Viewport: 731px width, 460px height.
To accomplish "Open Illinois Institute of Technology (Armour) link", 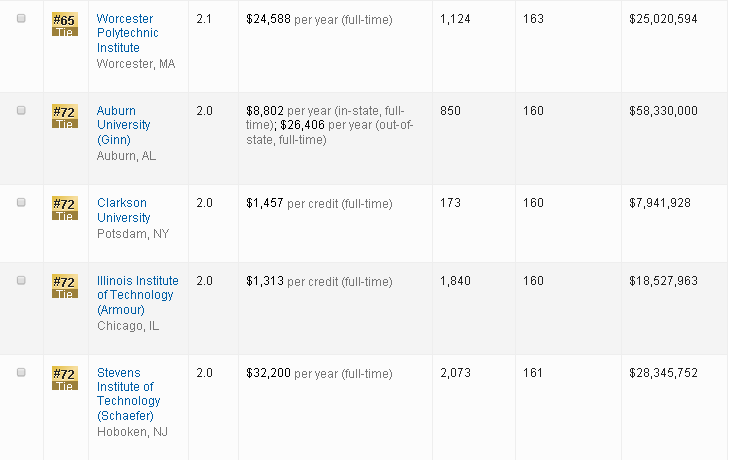I will 135,295.
